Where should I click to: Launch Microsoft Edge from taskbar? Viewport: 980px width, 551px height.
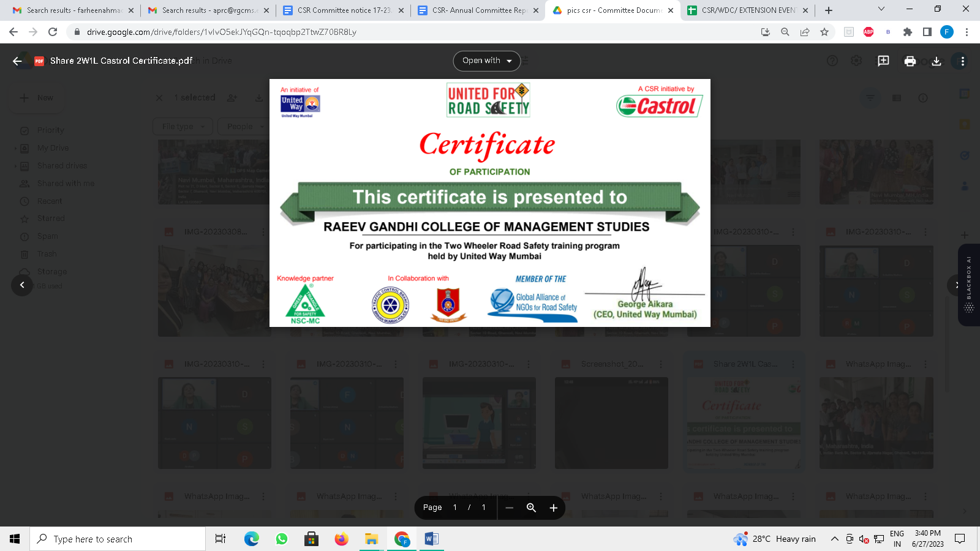point(251,539)
